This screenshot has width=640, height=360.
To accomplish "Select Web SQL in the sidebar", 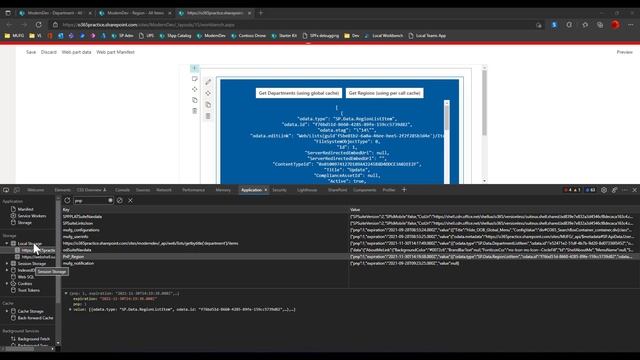I will tap(25, 277).
